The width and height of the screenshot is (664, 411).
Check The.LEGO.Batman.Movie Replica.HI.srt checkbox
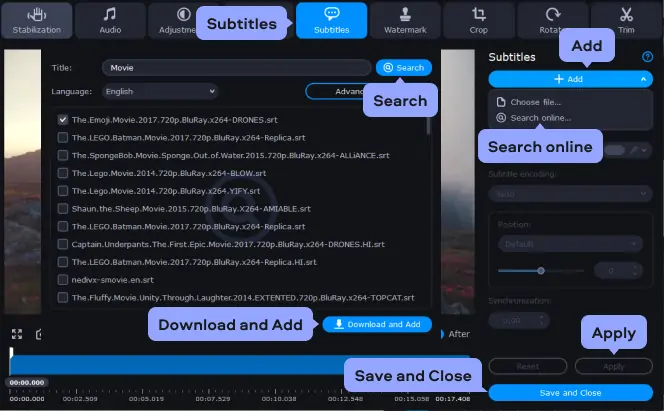(63, 262)
